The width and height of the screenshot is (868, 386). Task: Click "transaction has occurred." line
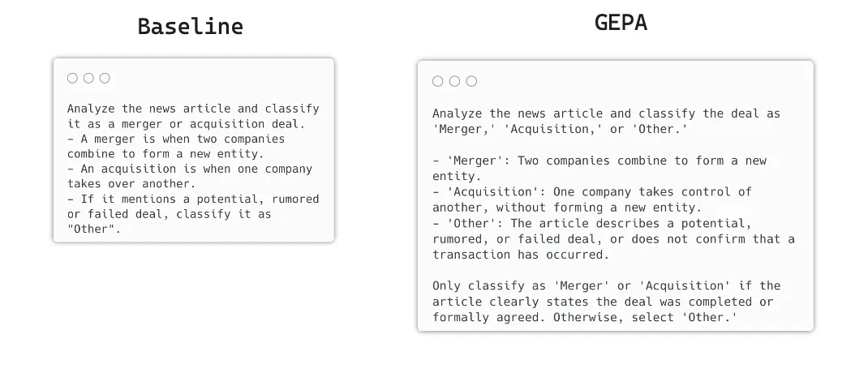[x=520, y=255]
